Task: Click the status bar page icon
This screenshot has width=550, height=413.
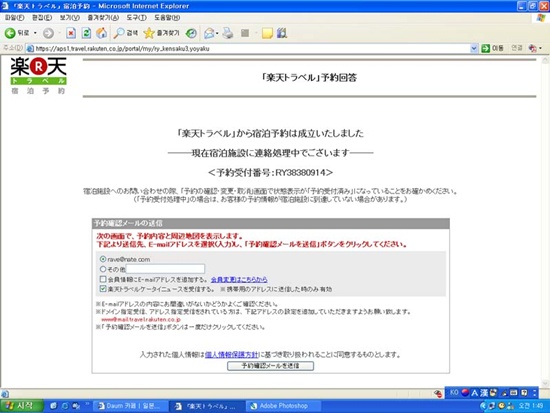Action: click(x=5, y=394)
